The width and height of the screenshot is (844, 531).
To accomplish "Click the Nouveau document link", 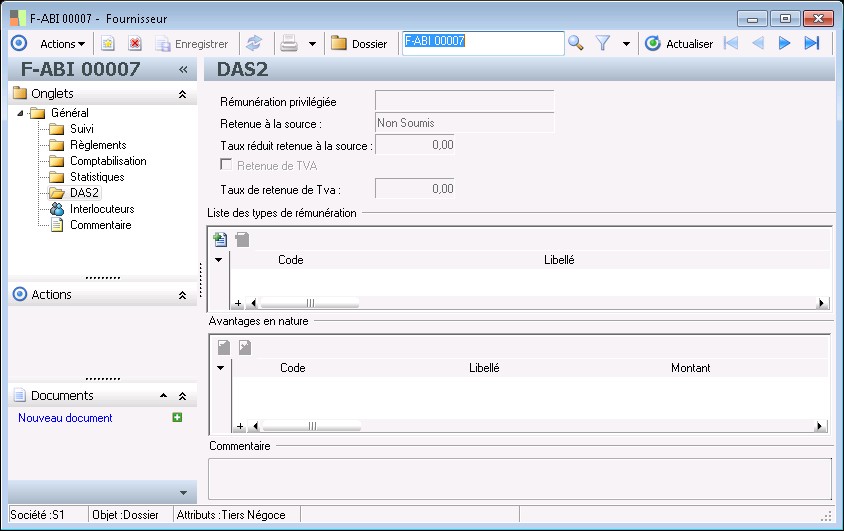I will tap(65, 418).
